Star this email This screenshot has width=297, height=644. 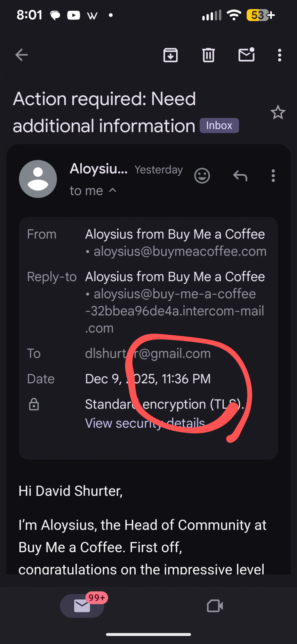click(278, 112)
